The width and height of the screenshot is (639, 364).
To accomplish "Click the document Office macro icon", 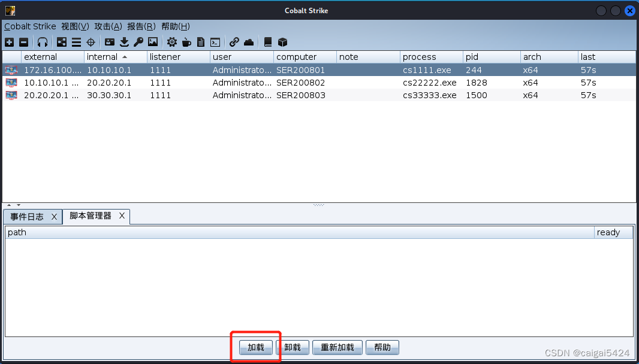I will [200, 42].
